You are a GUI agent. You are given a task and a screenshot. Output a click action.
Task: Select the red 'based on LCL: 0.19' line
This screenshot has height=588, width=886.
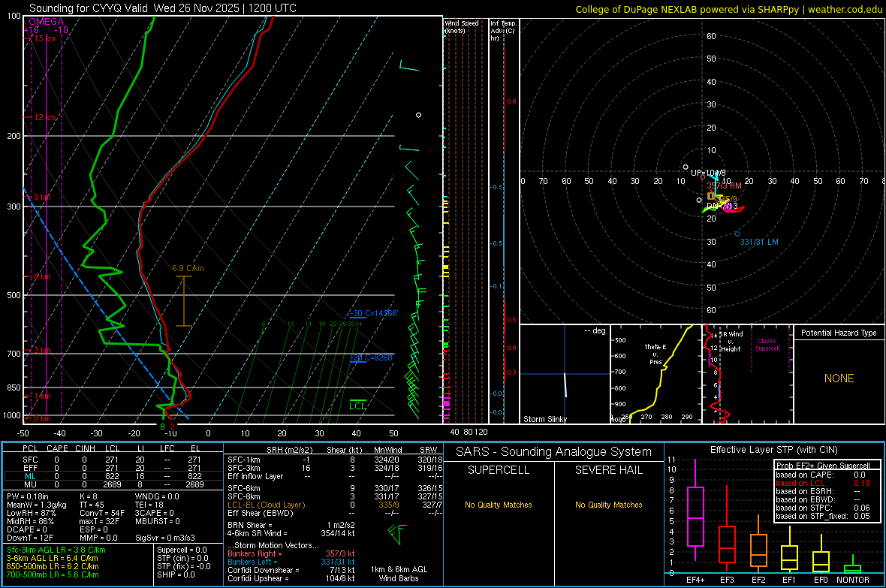823,484
